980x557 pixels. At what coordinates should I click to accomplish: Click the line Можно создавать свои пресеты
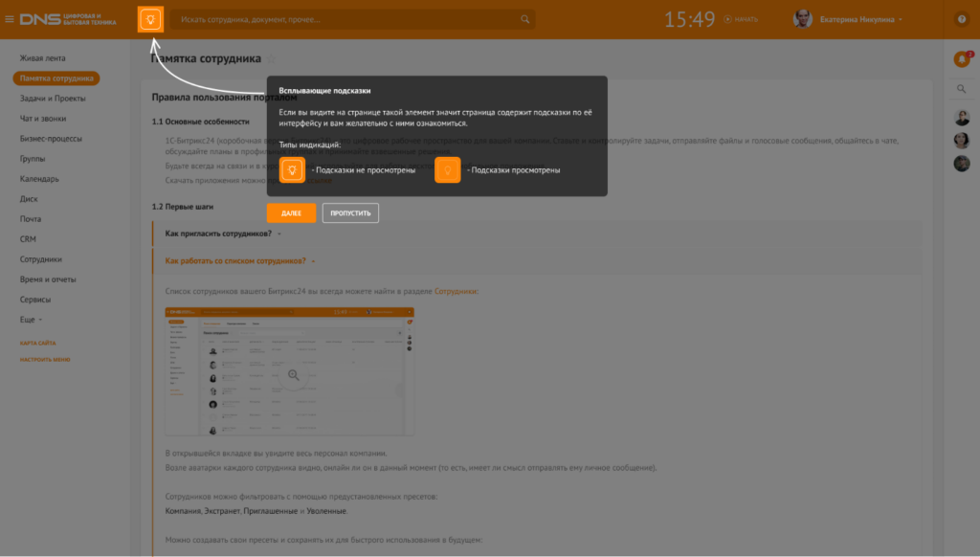point(323,540)
